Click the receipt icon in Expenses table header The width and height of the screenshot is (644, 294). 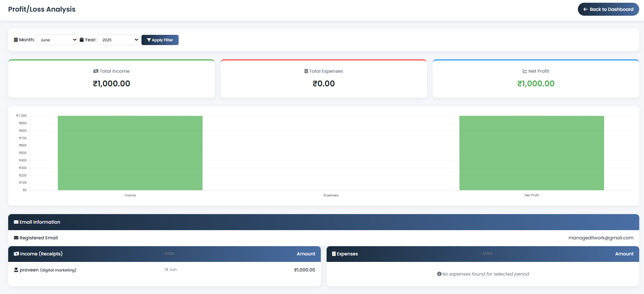click(334, 254)
